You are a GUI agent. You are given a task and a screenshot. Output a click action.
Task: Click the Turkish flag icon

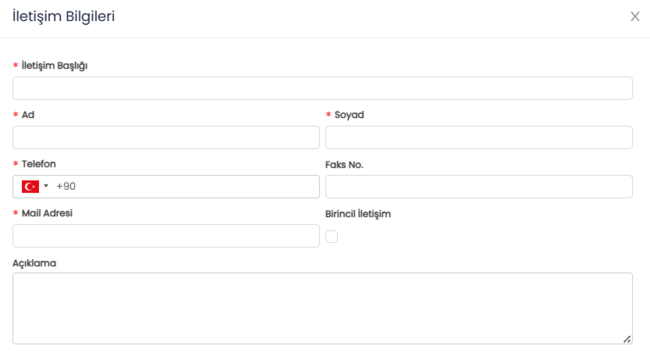click(x=30, y=187)
